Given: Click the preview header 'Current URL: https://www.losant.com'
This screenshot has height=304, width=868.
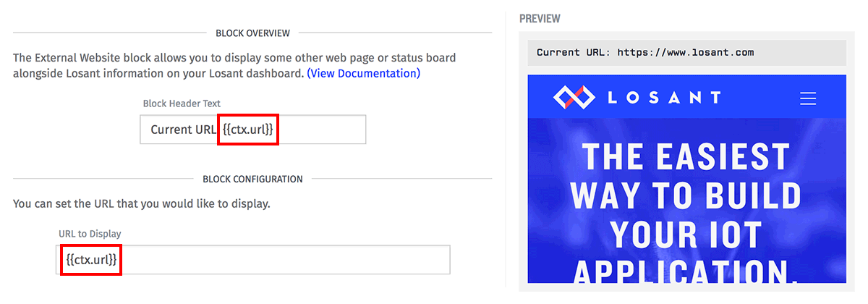Looking at the screenshot, I should click(645, 53).
